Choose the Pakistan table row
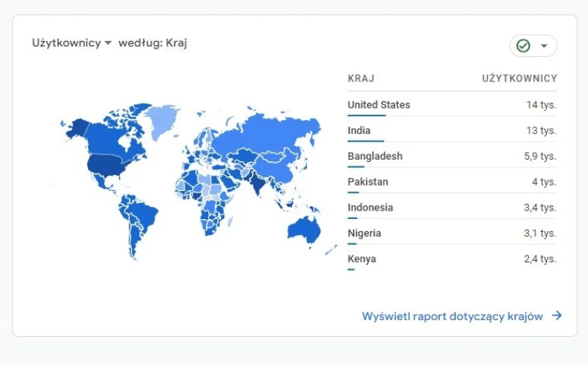588x365 pixels. (x=451, y=182)
